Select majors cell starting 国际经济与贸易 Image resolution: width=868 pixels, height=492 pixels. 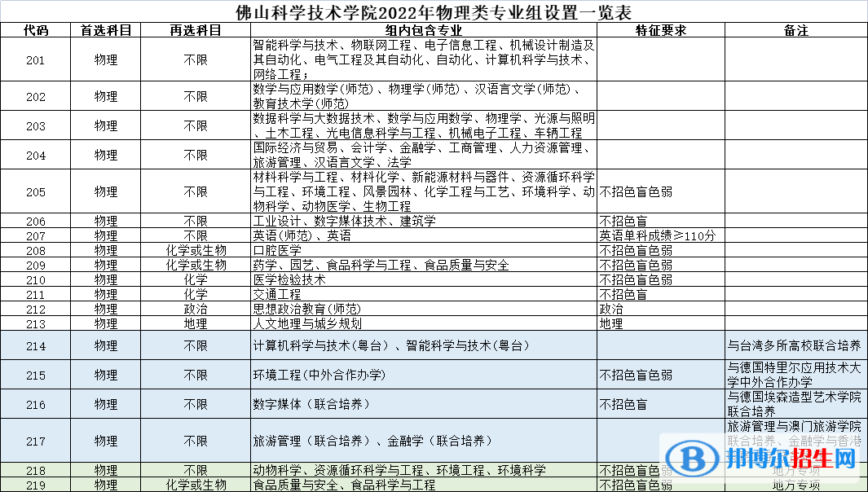click(x=424, y=155)
